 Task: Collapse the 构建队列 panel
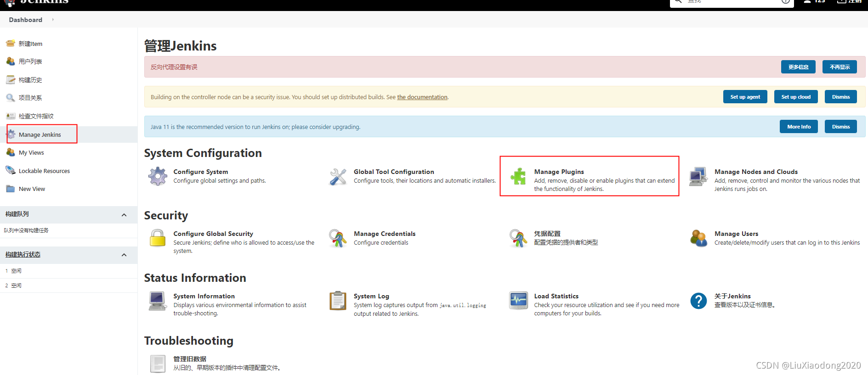(x=124, y=215)
